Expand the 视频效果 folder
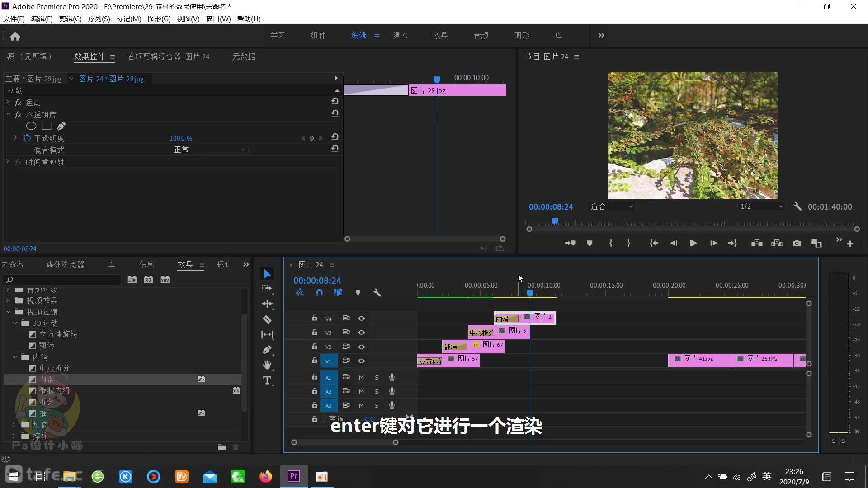The width and height of the screenshot is (868, 488). pos(8,300)
